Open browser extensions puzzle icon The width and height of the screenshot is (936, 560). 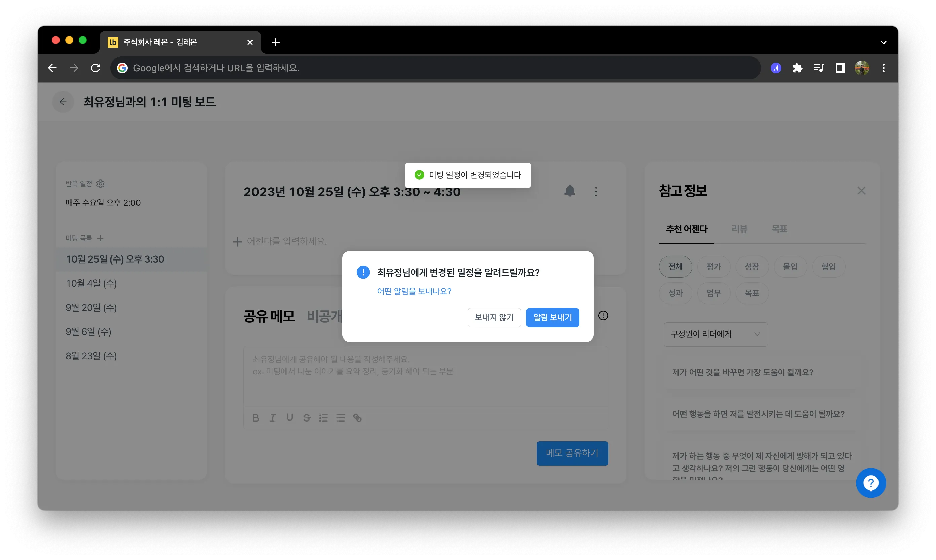point(797,68)
